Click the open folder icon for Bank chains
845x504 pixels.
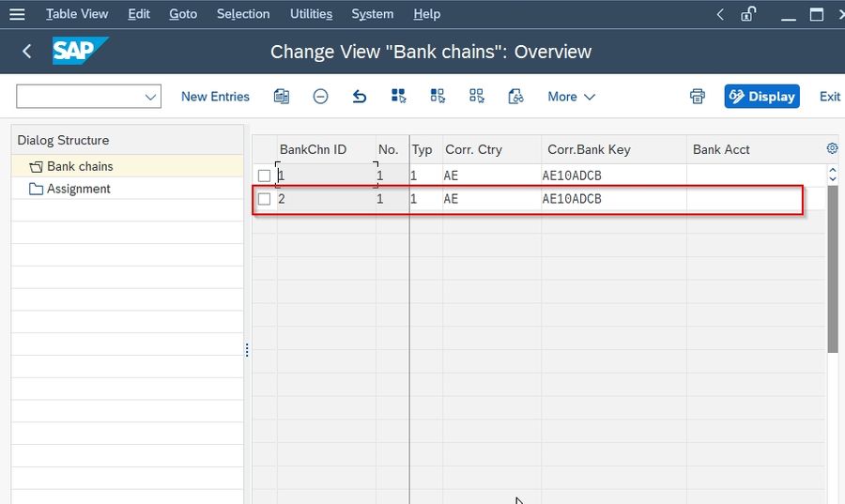pos(36,167)
